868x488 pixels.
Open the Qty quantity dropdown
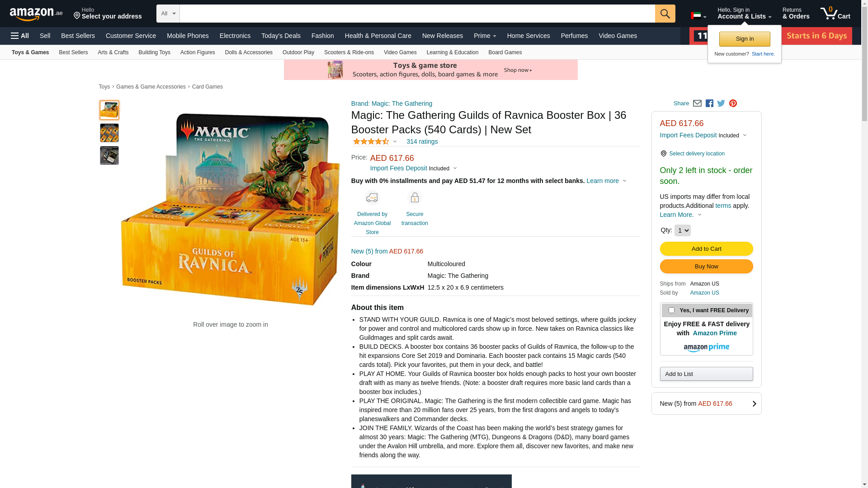coord(682,230)
